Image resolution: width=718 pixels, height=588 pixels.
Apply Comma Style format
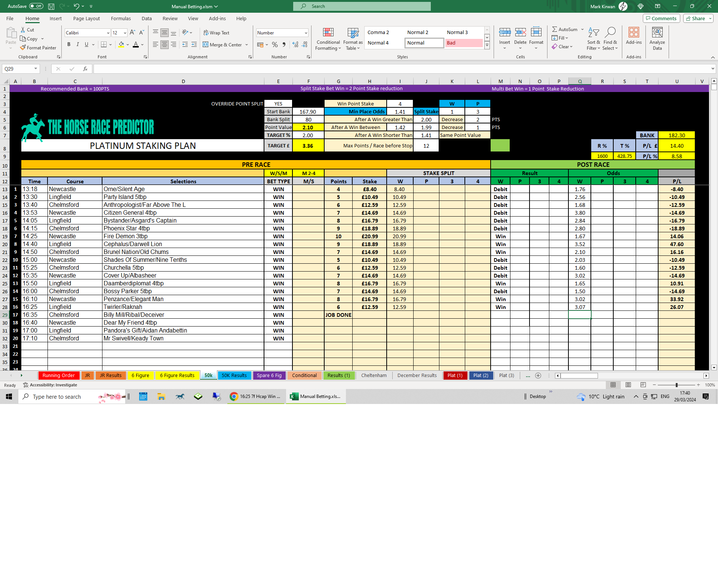[284, 45]
